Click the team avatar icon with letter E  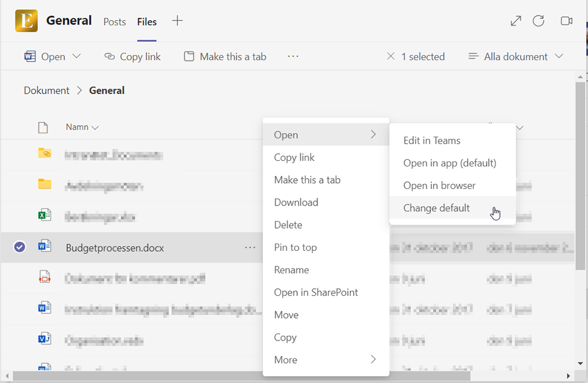point(26,21)
